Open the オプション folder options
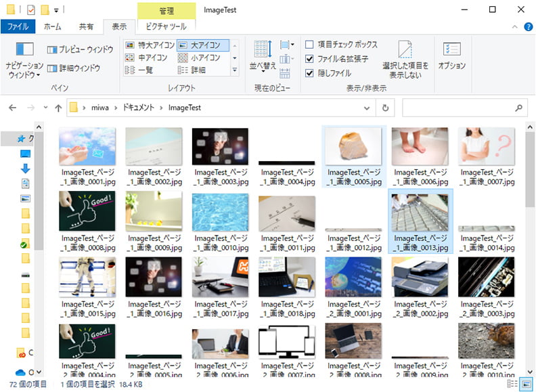 tap(451, 57)
